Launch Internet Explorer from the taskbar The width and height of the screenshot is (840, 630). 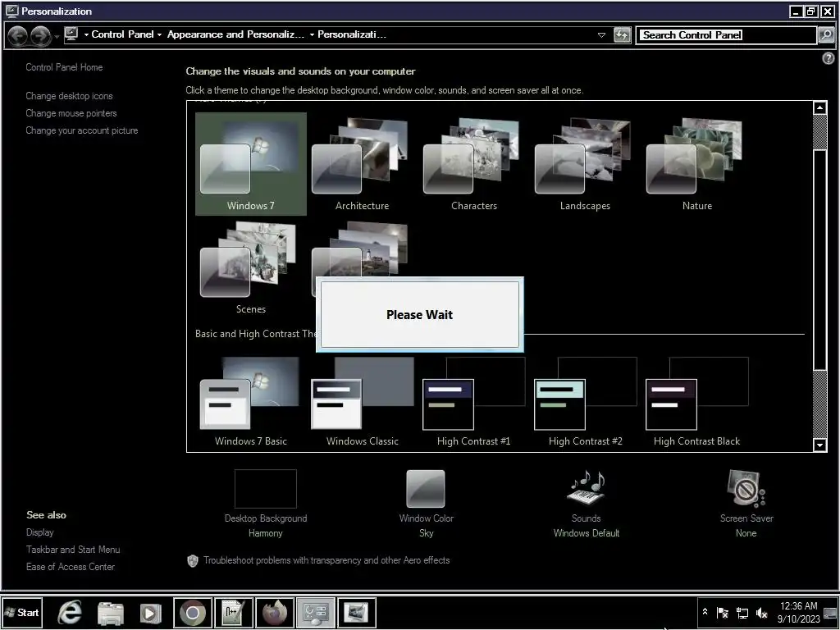[71, 612]
